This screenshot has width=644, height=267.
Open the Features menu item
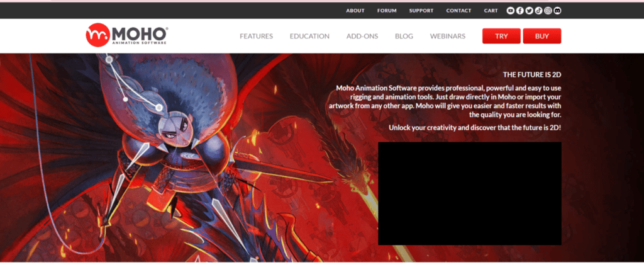click(x=256, y=37)
